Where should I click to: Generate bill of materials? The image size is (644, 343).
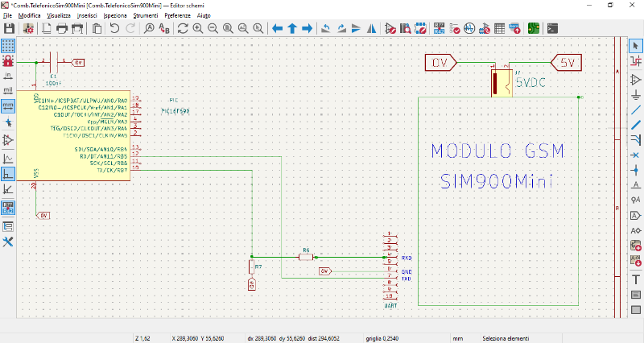pos(514,28)
